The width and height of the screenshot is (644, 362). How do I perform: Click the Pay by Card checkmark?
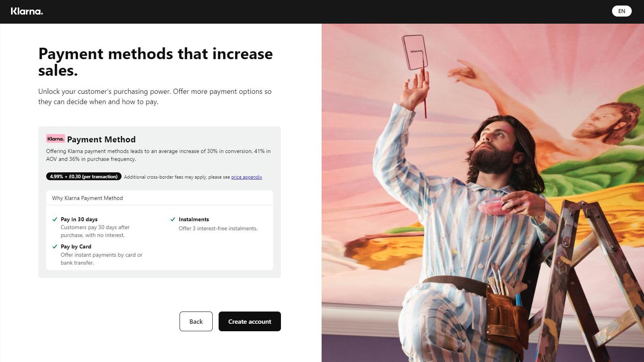(x=55, y=246)
